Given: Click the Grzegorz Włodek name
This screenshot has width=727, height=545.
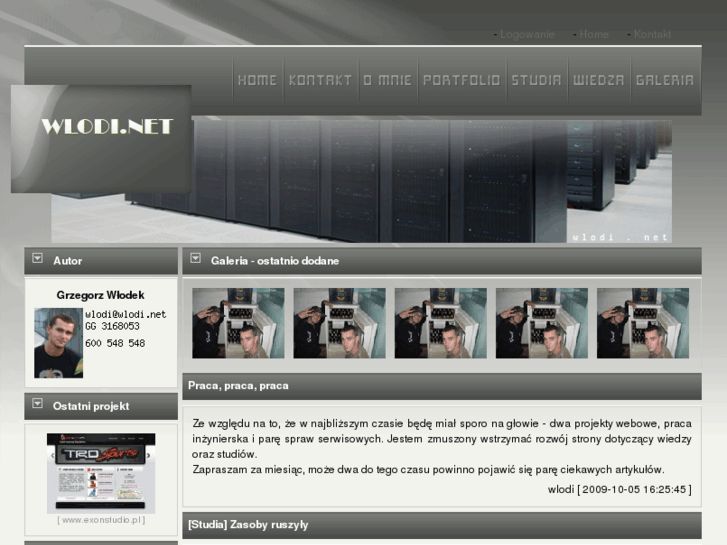Looking at the screenshot, I should pos(101,295).
